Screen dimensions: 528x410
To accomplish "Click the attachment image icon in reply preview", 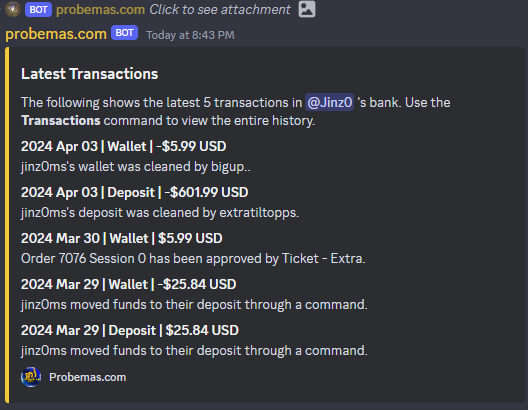I will pos(307,9).
